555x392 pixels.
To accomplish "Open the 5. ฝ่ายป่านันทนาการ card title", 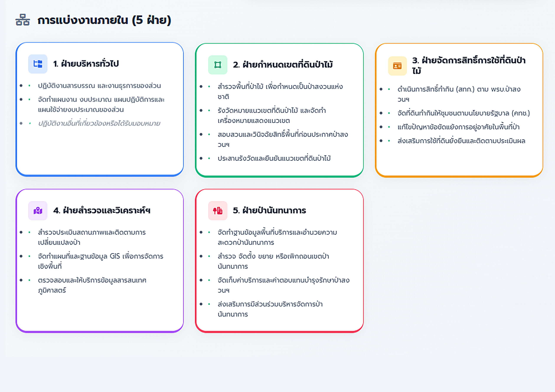I will coord(269,210).
